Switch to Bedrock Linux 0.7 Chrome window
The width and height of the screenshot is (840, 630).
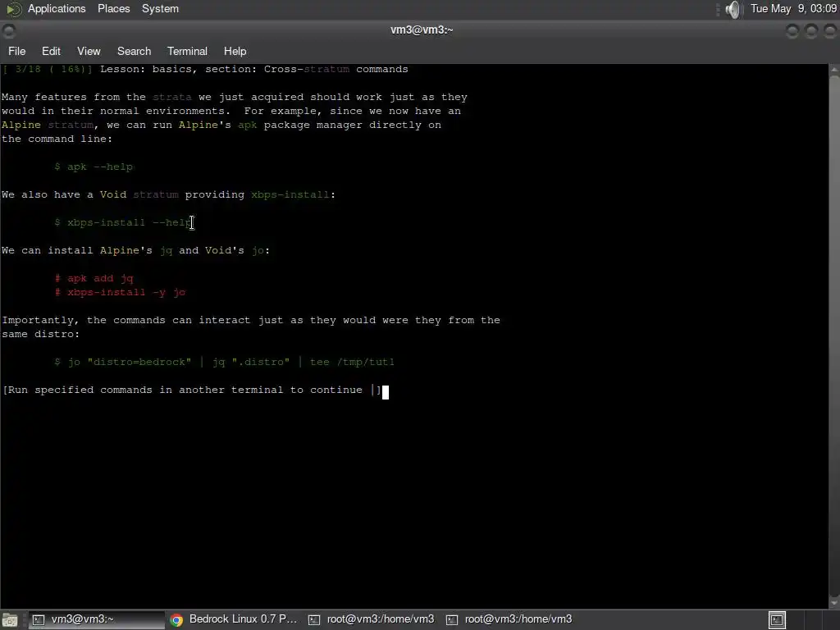pos(234,619)
